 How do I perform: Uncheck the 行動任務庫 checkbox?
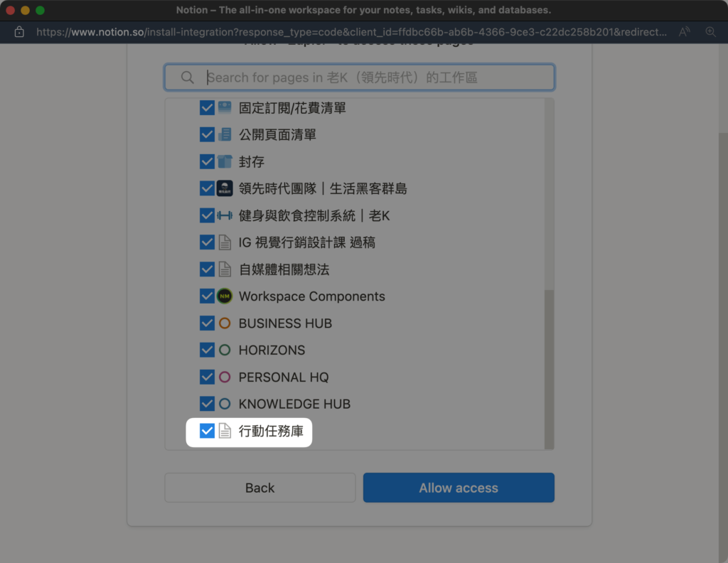tap(207, 431)
